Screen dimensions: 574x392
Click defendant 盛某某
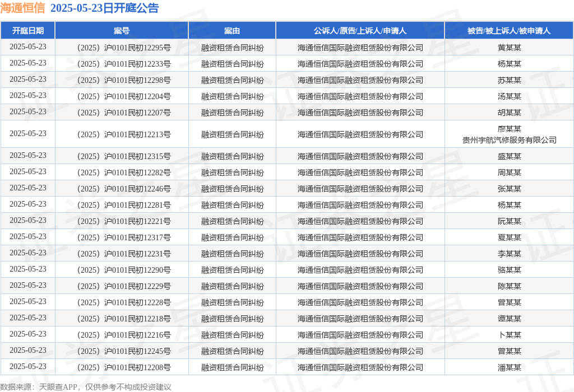pyautogui.click(x=509, y=156)
